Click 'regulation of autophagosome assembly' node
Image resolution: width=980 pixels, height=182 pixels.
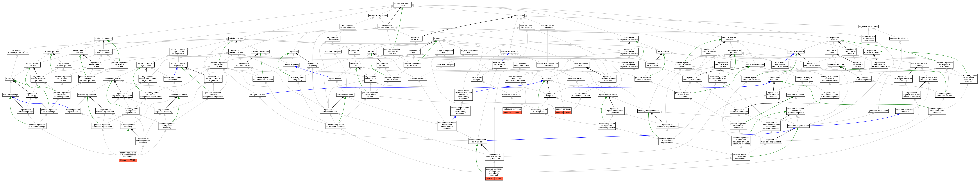point(143,141)
